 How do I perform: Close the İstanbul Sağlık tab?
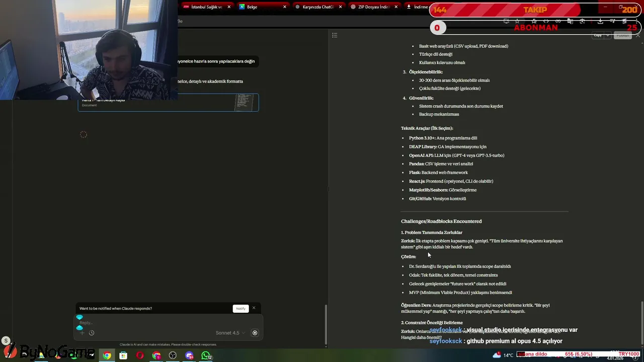coord(229,7)
